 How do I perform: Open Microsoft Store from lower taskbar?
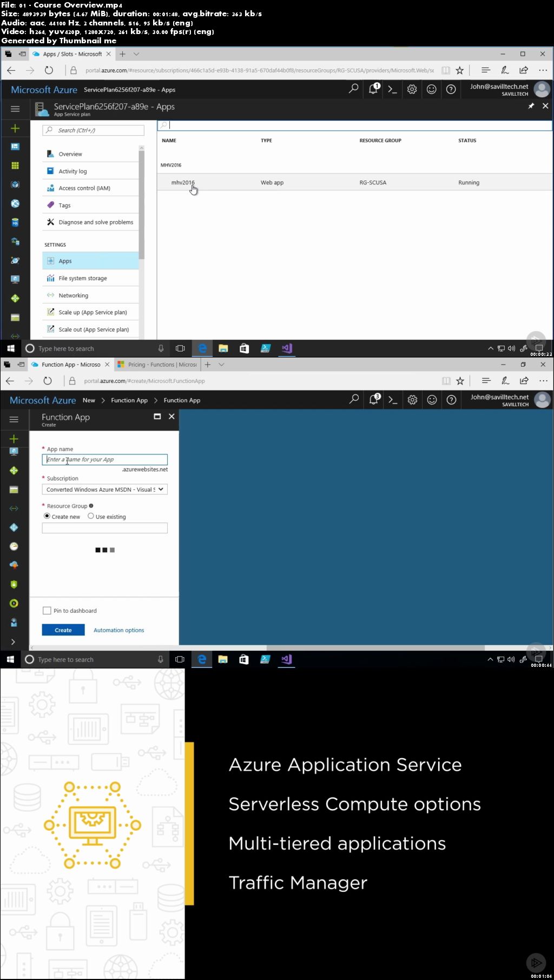click(244, 659)
